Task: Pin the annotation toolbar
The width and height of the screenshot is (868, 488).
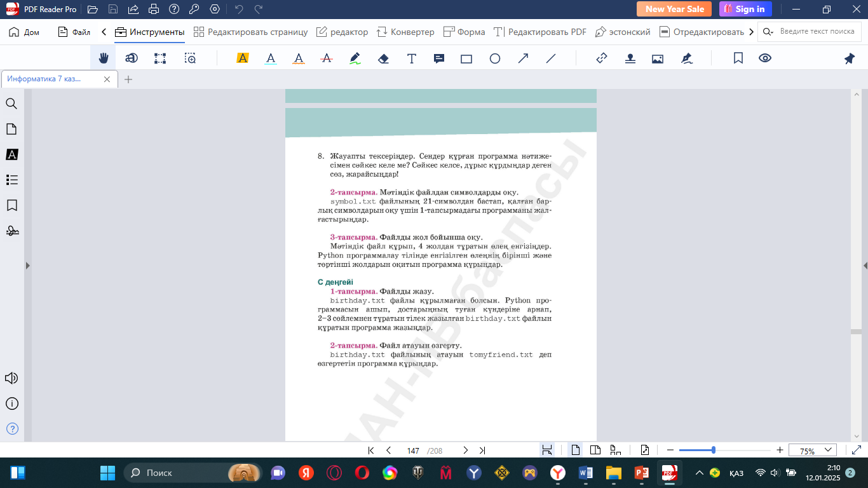Action: coord(850,58)
